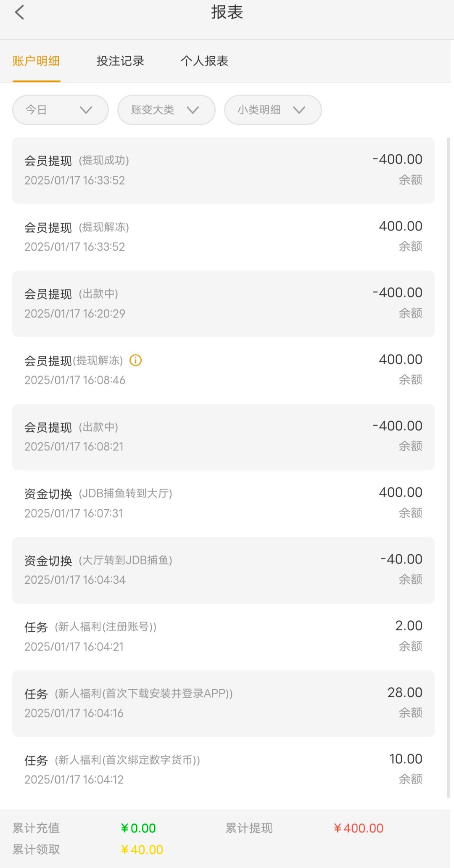
Task: Open the 小类明细 subcategory dropdown
Action: 273,110
